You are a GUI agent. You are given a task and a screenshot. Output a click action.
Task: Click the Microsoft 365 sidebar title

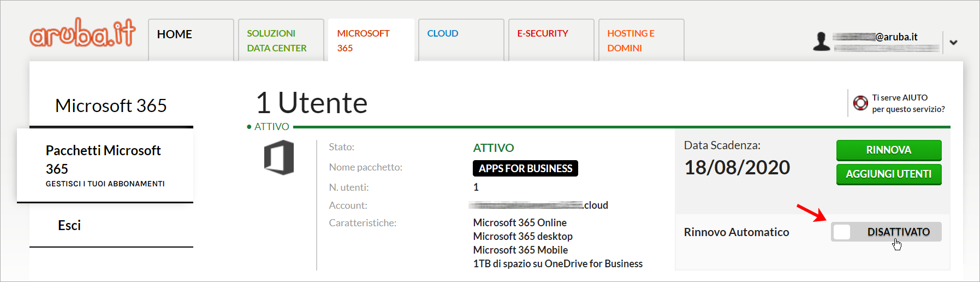pyautogui.click(x=111, y=105)
